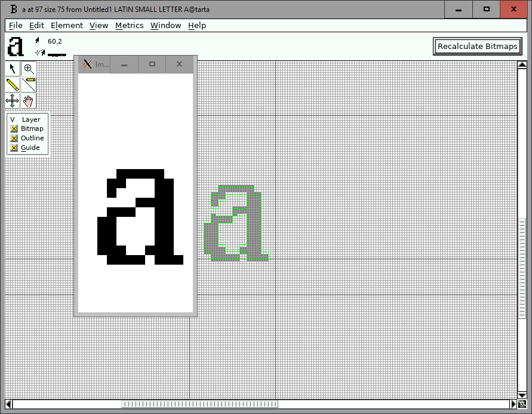Screen dimensions: 532x414
Task: Open the File menu
Action: click(x=16, y=25)
